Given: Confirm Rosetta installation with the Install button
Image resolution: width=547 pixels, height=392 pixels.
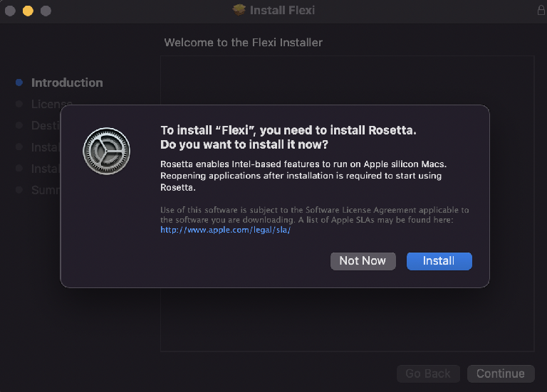Looking at the screenshot, I should (439, 261).
